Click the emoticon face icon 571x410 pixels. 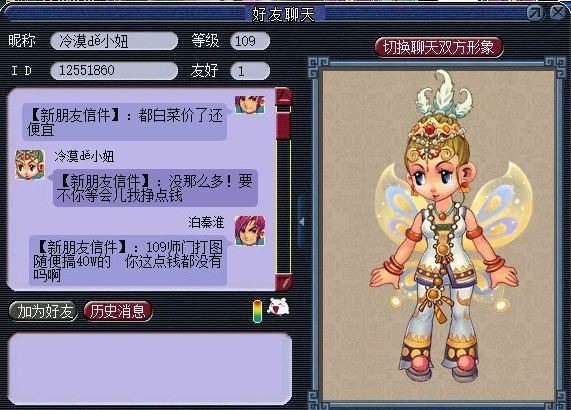click(278, 308)
